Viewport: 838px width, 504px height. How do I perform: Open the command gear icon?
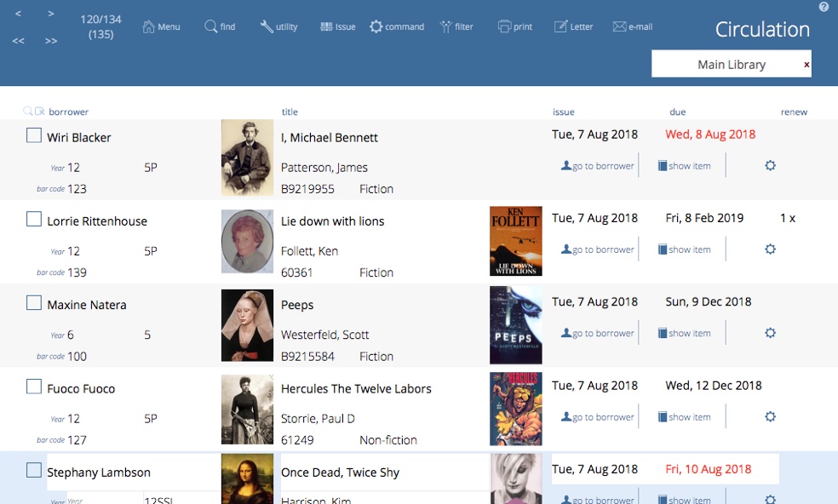click(376, 26)
